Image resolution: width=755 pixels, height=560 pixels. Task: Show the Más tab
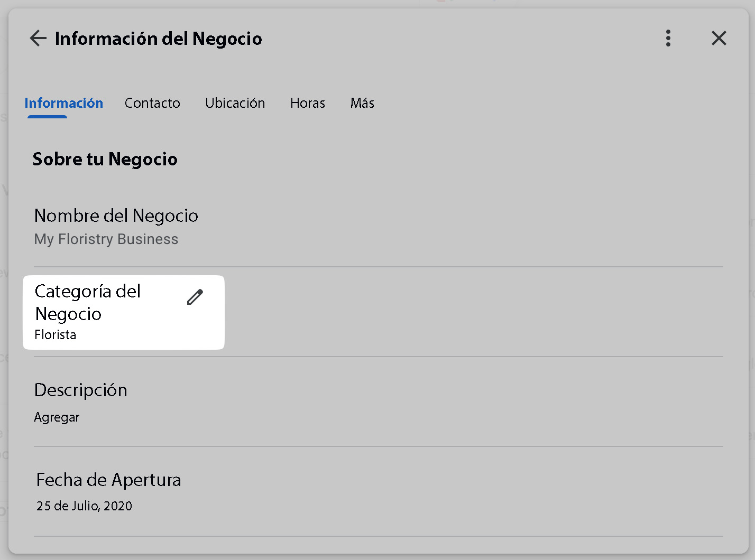[x=362, y=103]
